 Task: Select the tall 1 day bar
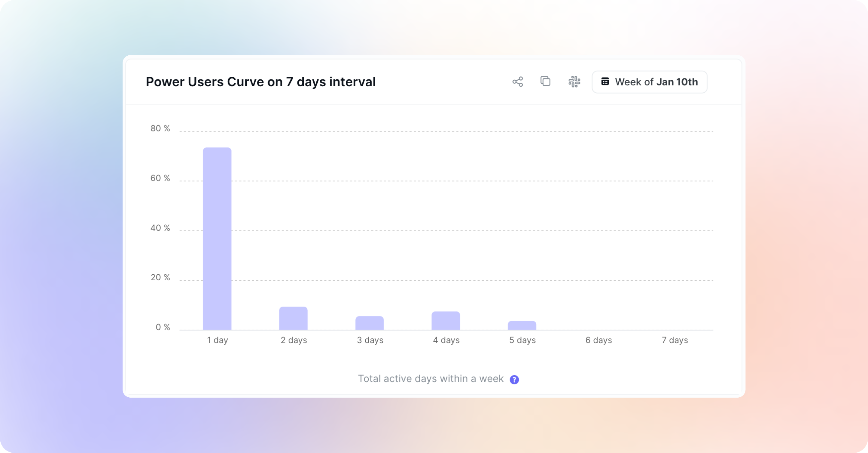tap(217, 239)
